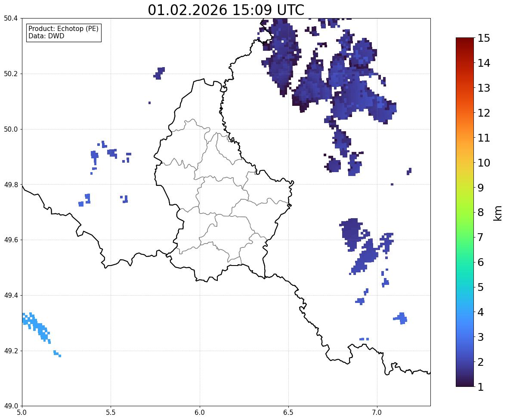Click the colorbar tick label 3

(x=481, y=337)
